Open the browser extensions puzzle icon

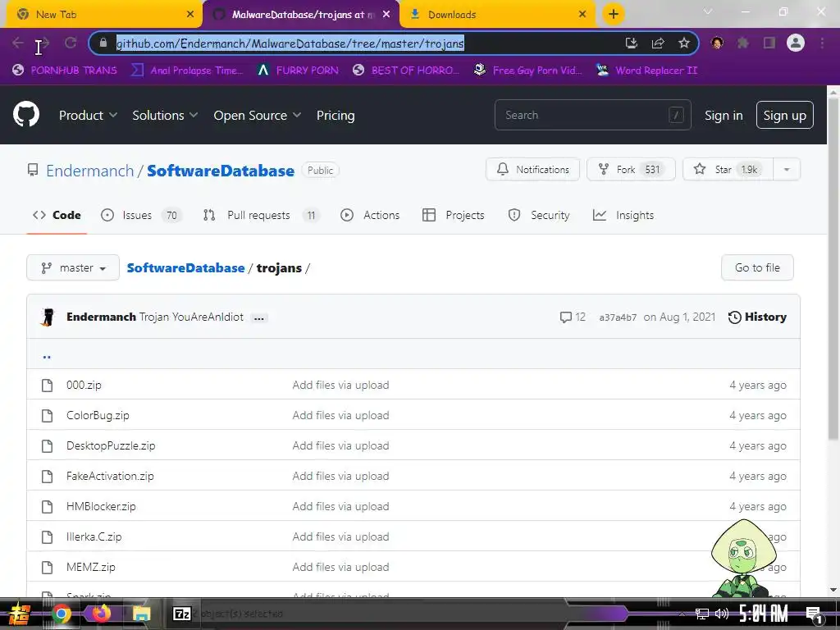pos(743,43)
